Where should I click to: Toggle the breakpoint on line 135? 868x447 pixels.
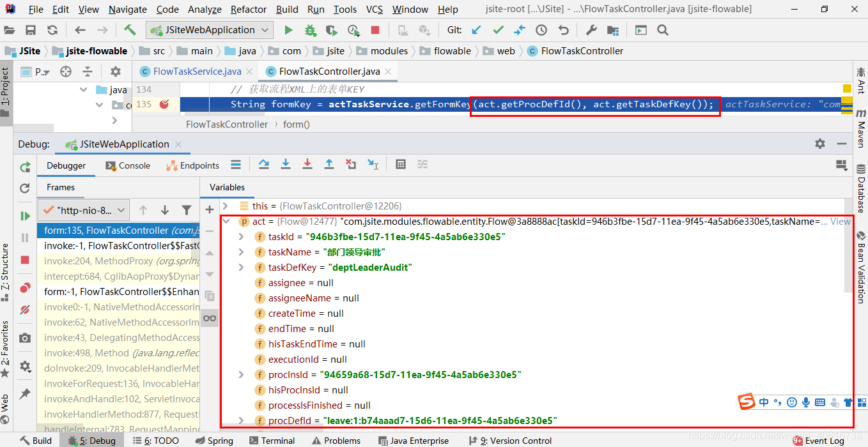point(164,104)
